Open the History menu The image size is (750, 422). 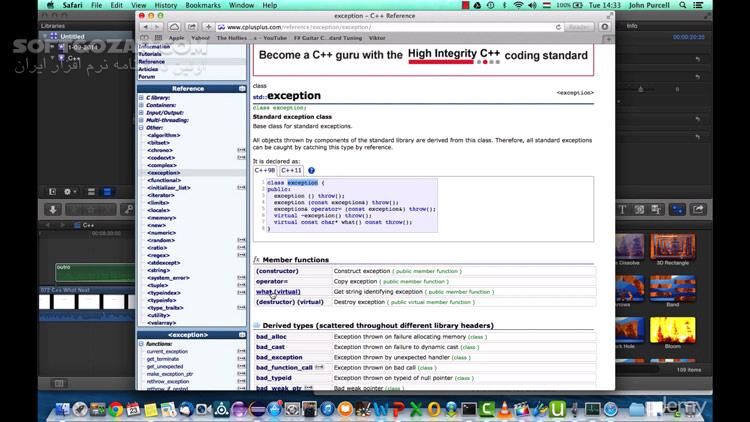pyautogui.click(x=166, y=6)
